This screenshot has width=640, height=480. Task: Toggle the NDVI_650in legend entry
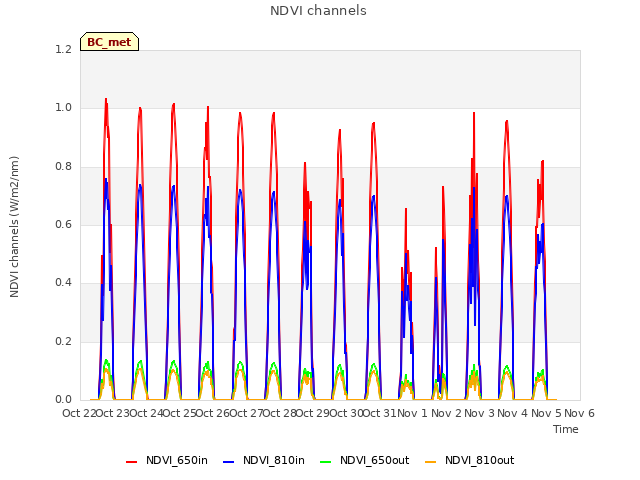pos(167,460)
